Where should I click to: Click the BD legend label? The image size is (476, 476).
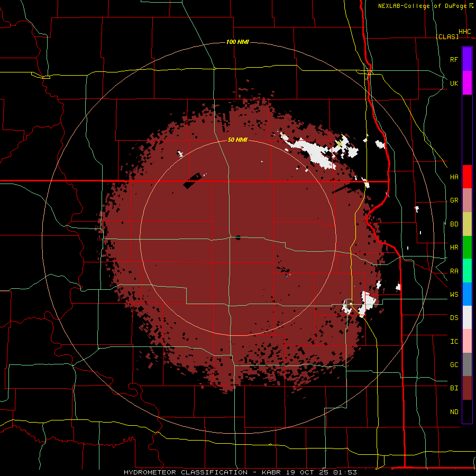point(454,224)
